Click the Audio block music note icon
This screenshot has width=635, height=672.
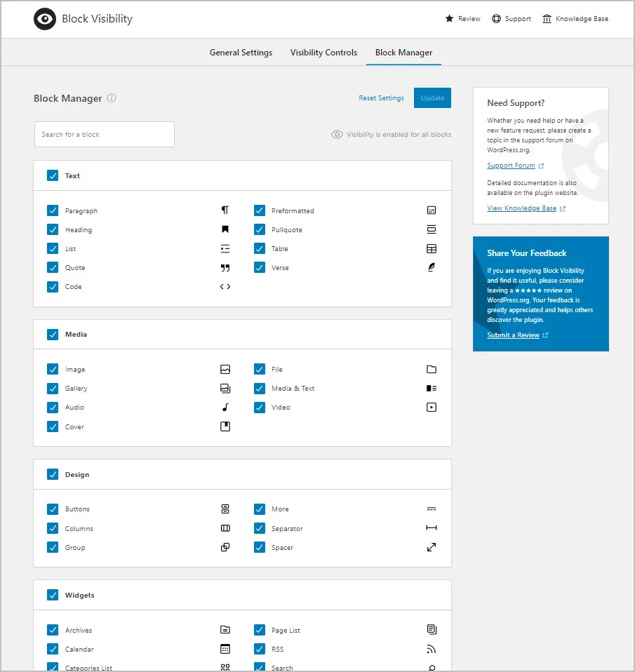pos(225,408)
